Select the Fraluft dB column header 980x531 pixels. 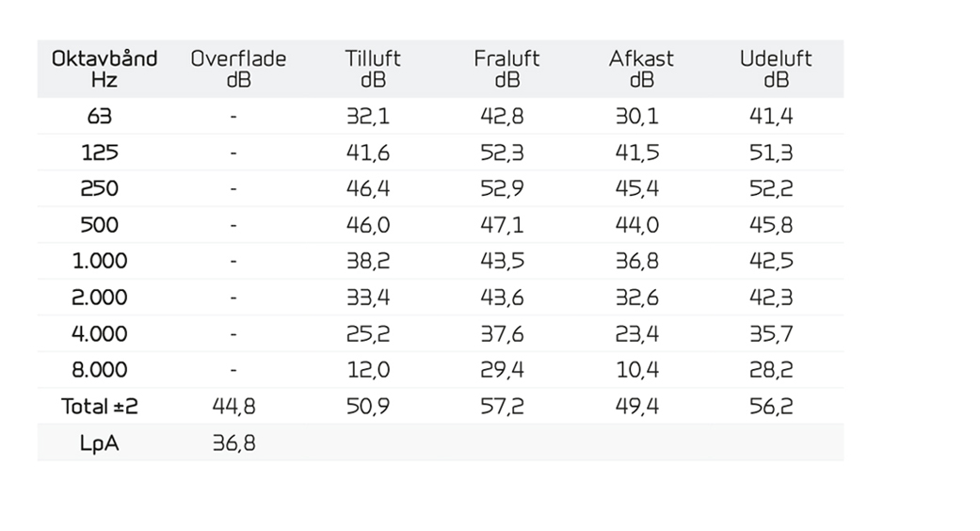pos(506,70)
